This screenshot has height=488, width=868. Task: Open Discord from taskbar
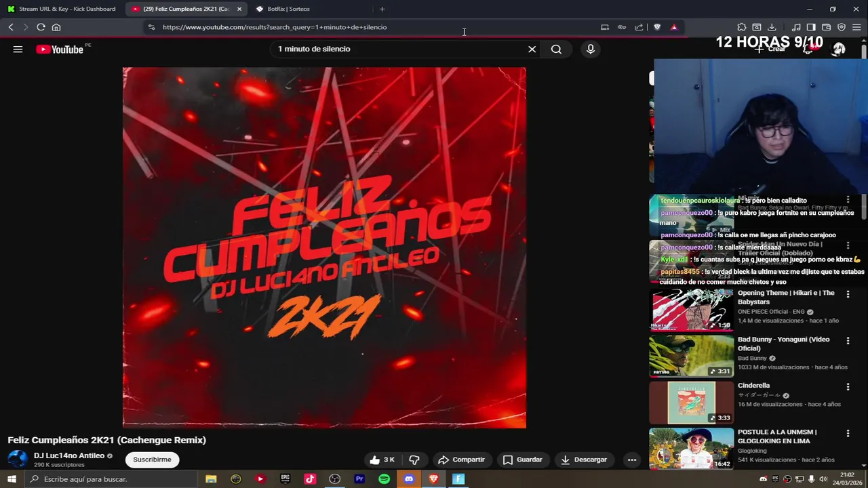pos(409,479)
